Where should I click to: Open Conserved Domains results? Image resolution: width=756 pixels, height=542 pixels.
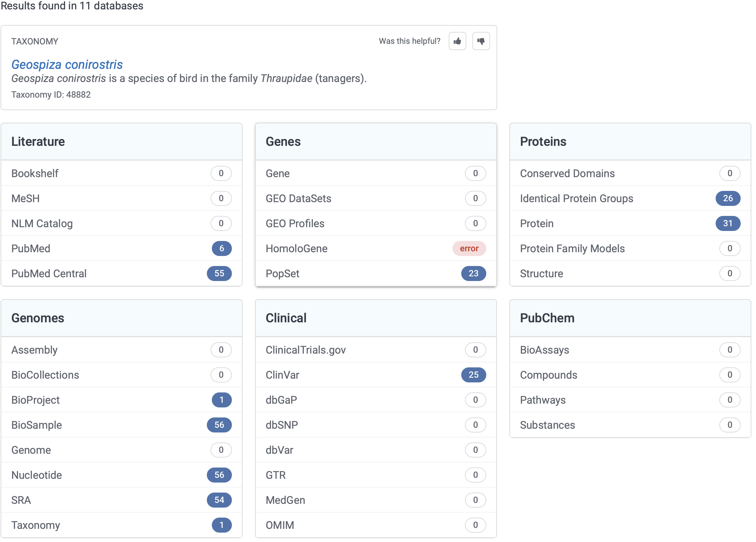tap(630, 173)
